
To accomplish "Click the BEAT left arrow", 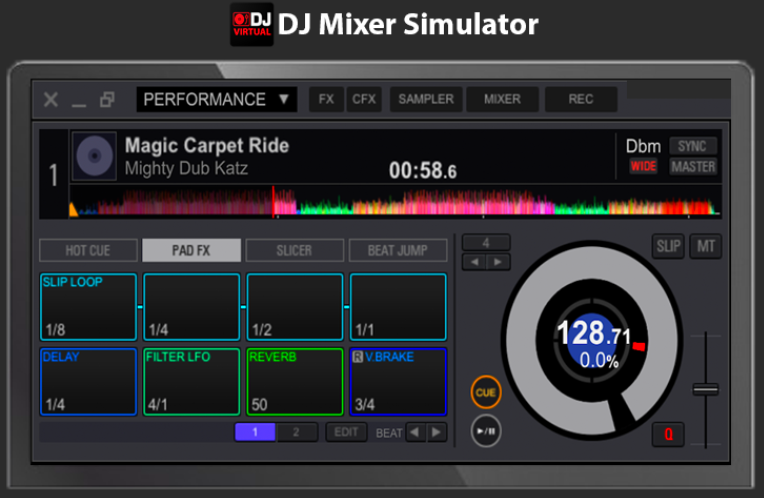I will point(414,432).
